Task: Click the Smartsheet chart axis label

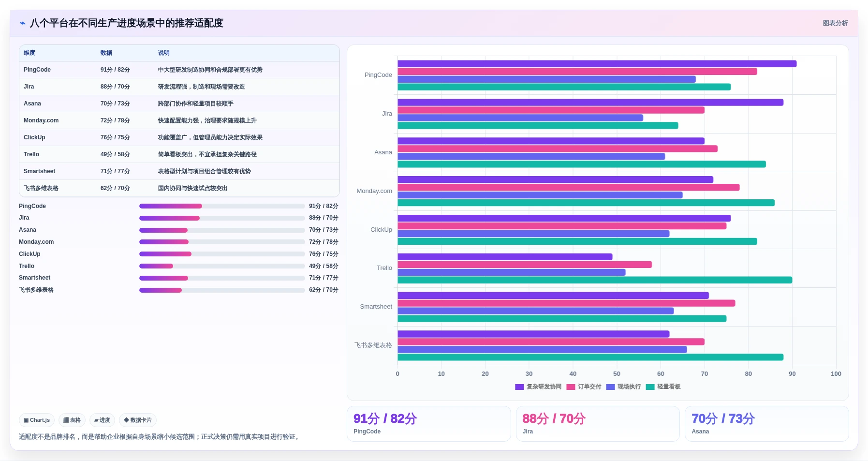Action: click(x=376, y=307)
